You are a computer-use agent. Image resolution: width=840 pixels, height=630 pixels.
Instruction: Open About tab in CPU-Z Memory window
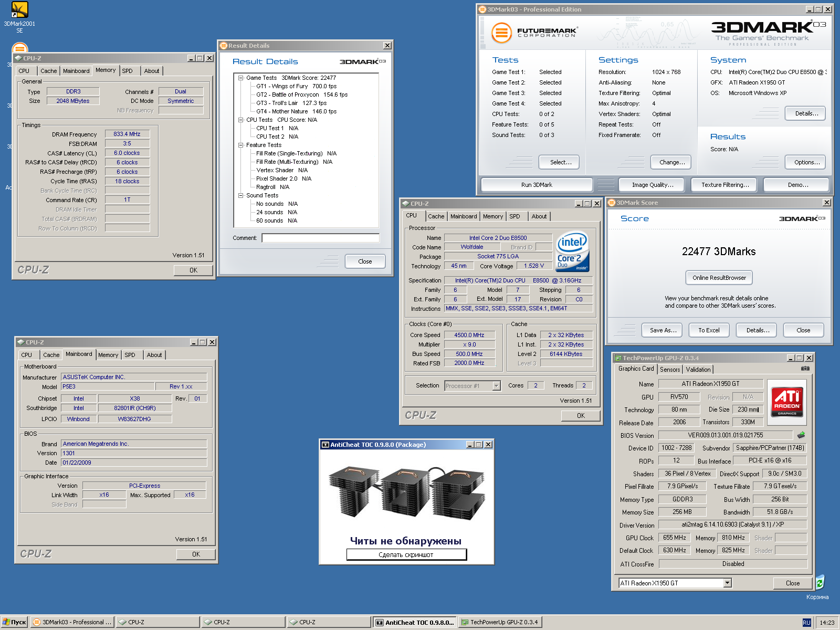[152, 71]
